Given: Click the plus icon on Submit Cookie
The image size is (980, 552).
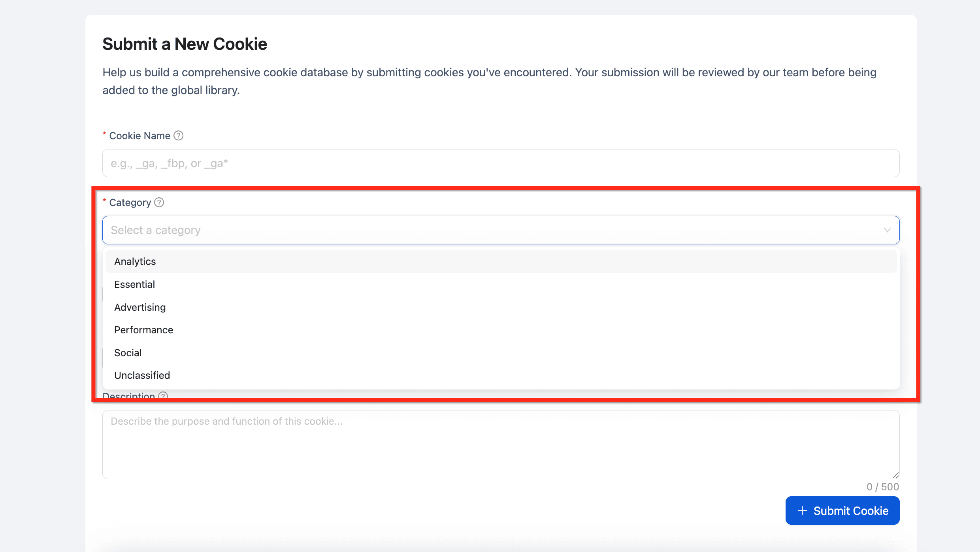Looking at the screenshot, I should 802,510.
